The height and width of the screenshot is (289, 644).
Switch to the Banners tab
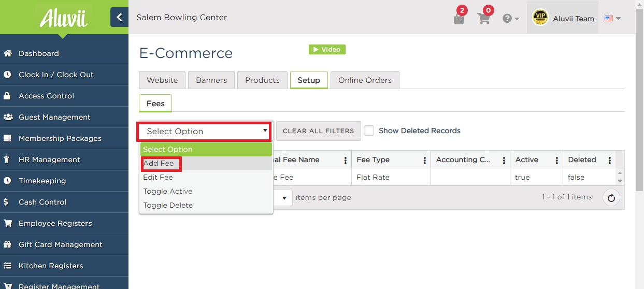(211, 80)
